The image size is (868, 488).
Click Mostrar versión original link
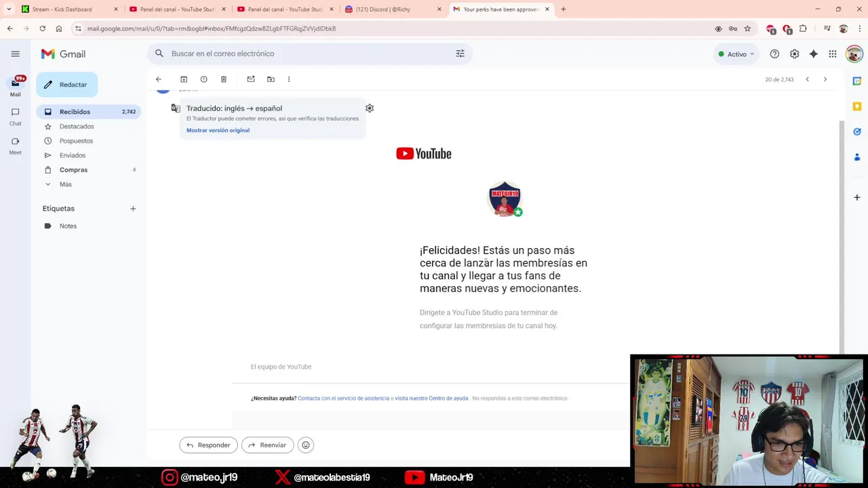pos(218,130)
